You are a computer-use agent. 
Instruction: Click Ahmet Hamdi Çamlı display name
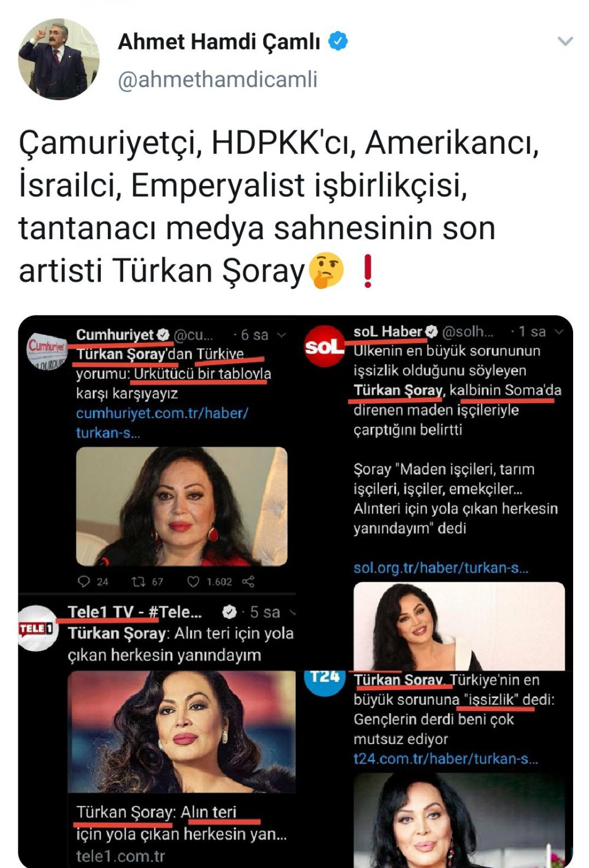click(219, 42)
